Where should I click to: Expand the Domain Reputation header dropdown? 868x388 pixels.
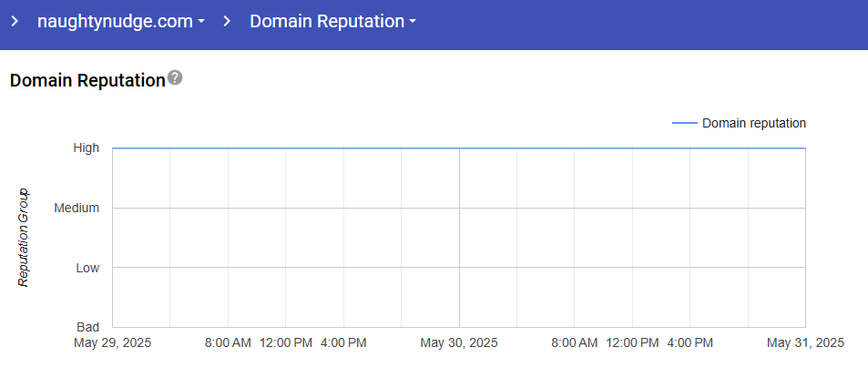pos(332,21)
